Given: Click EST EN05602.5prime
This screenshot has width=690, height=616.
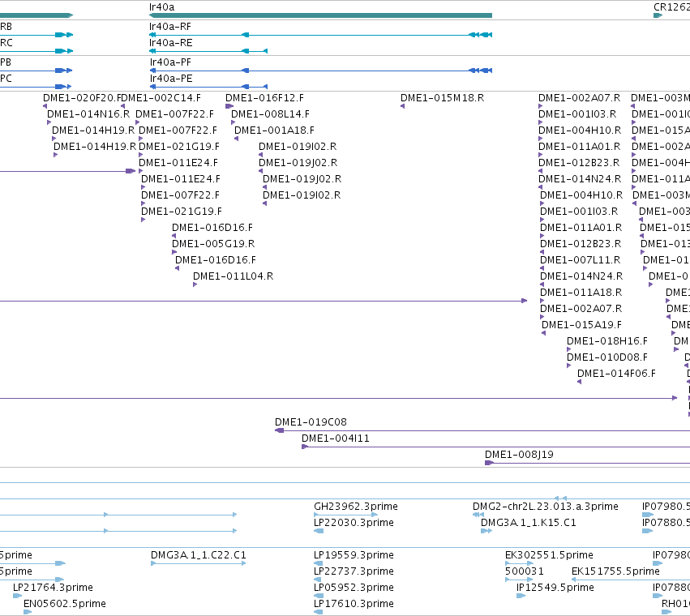Looking at the screenshot, I should click(x=65, y=604).
